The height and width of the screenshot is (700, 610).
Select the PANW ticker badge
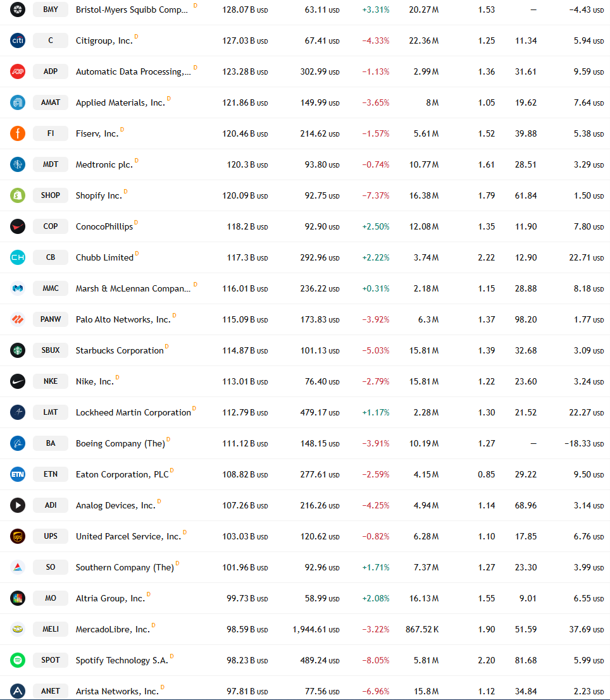(51, 319)
